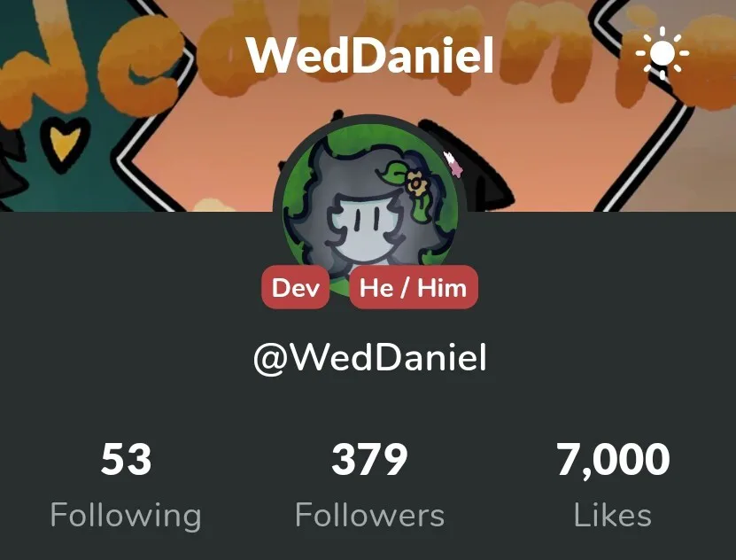Click the black ear shape right of avatar
The image size is (736, 560).
pos(474,162)
